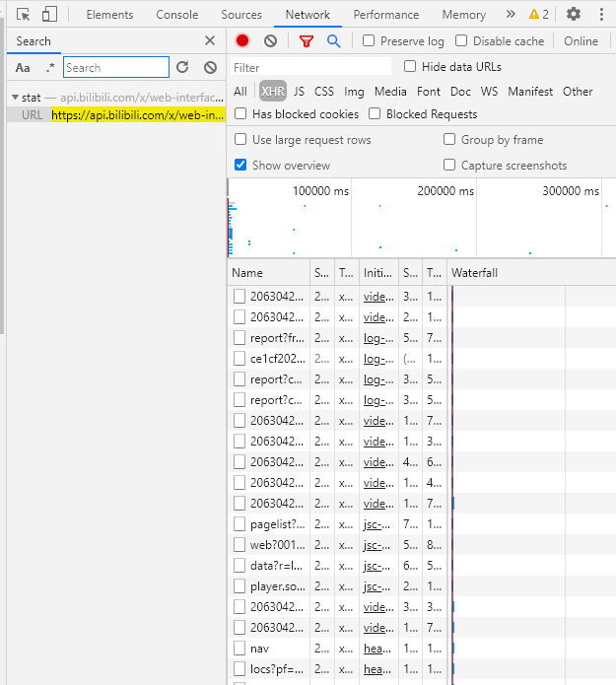Switch to the Console tab

pos(177,15)
